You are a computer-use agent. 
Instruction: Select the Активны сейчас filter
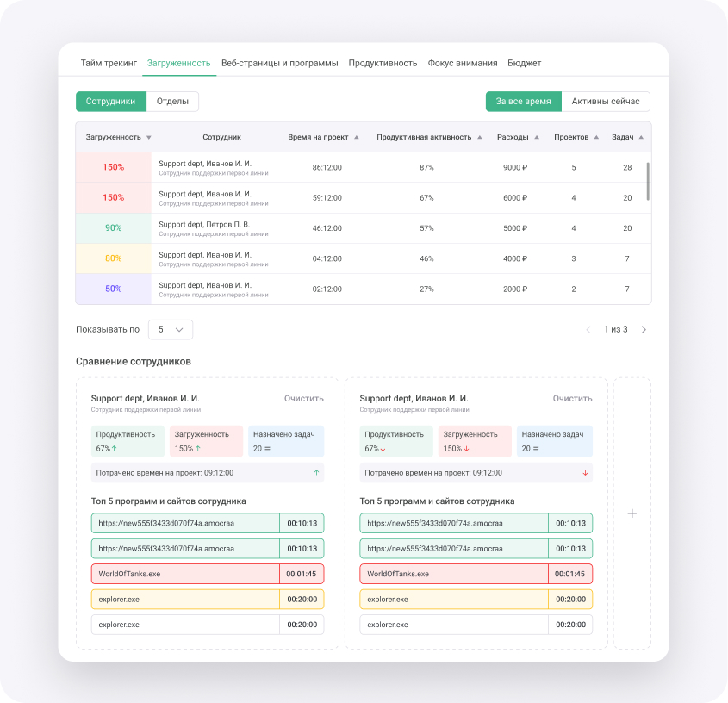click(606, 101)
